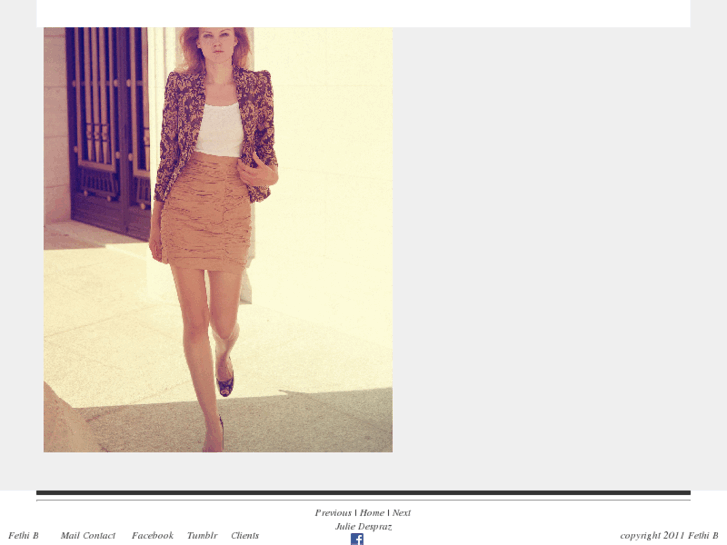Go to the Previous photo
The image size is (727, 545).
[x=333, y=513]
